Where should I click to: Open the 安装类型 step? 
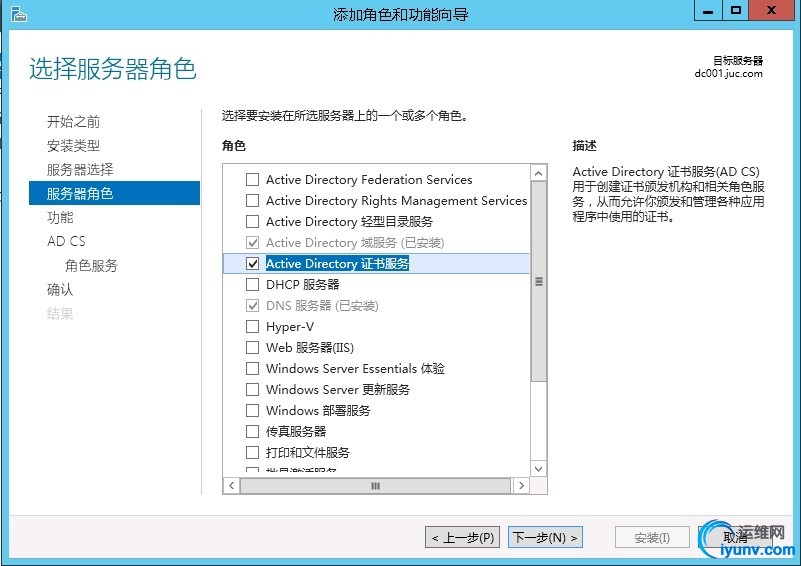pyautogui.click(x=74, y=146)
